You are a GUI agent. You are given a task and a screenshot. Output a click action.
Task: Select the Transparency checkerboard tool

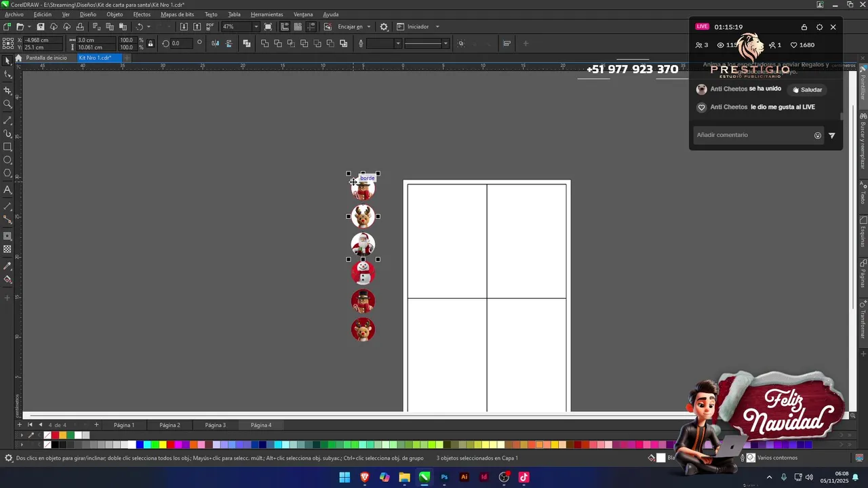[x=7, y=249]
